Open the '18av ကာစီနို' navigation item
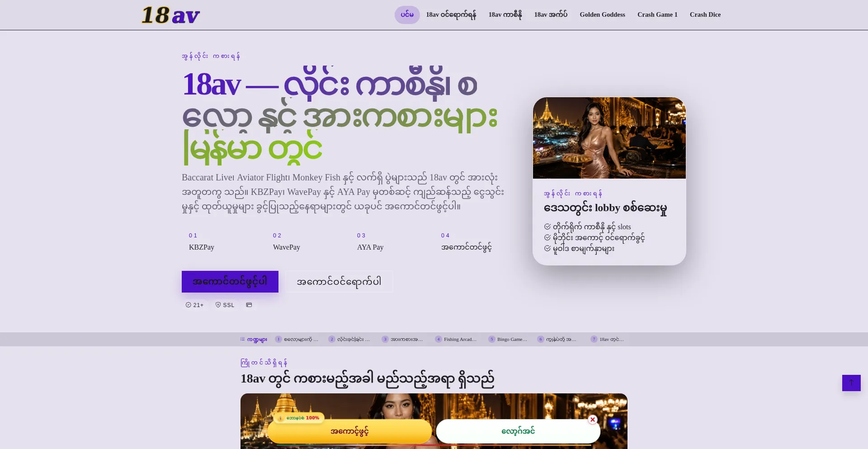The height and width of the screenshot is (449, 868). click(x=505, y=15)
